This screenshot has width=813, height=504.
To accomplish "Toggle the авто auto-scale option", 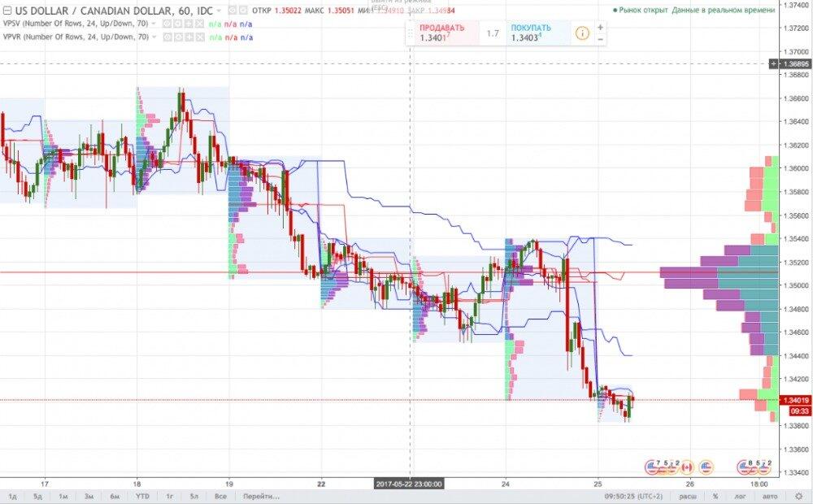I will (770, 496).
